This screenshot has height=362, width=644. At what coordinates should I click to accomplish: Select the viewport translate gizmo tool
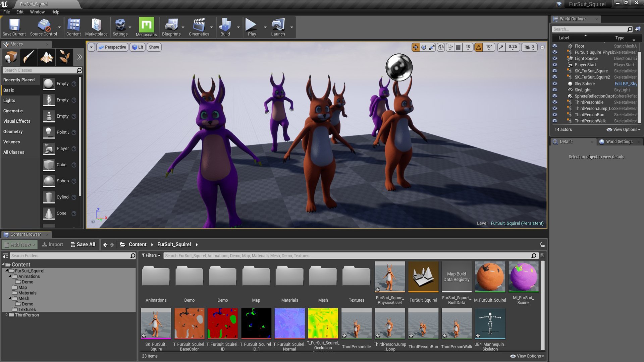coord(416,47)
